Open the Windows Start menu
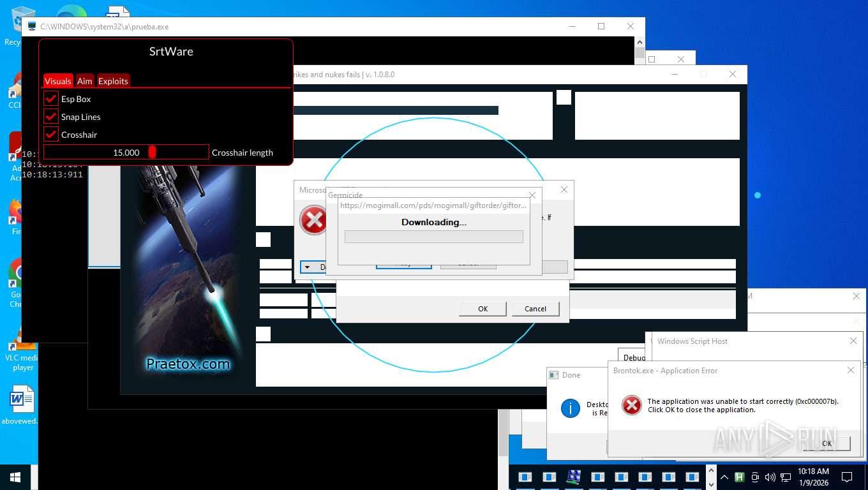 pyautogui.click(x=15, y=477)
